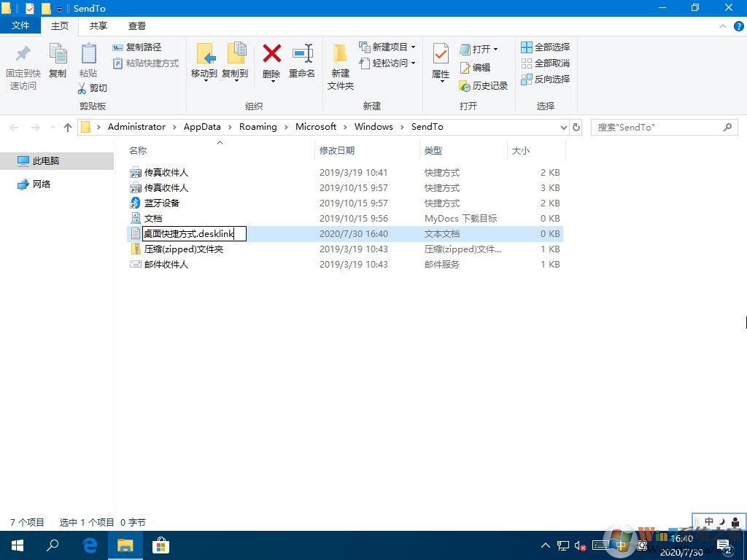The height and width of the screenshot is (560, 747).
Task: Rename the selected file via 重命名 icon
Action: (302, 62)
